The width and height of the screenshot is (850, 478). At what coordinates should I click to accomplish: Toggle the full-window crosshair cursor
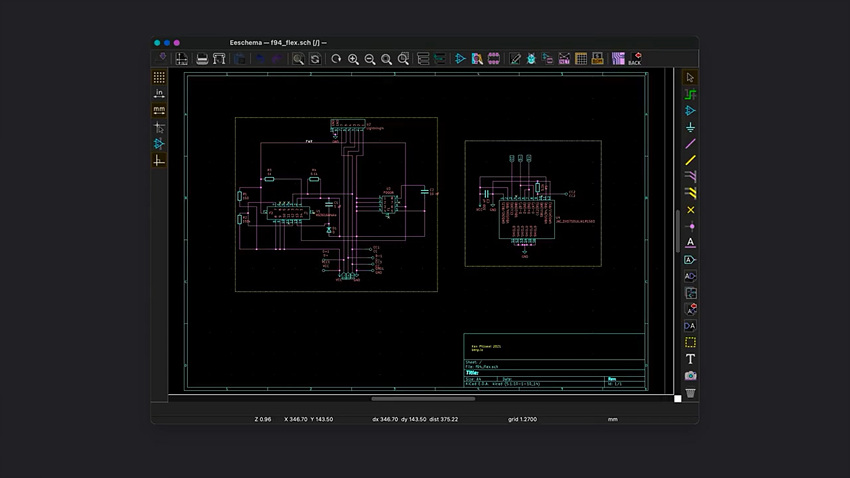(x=159, y=127)
